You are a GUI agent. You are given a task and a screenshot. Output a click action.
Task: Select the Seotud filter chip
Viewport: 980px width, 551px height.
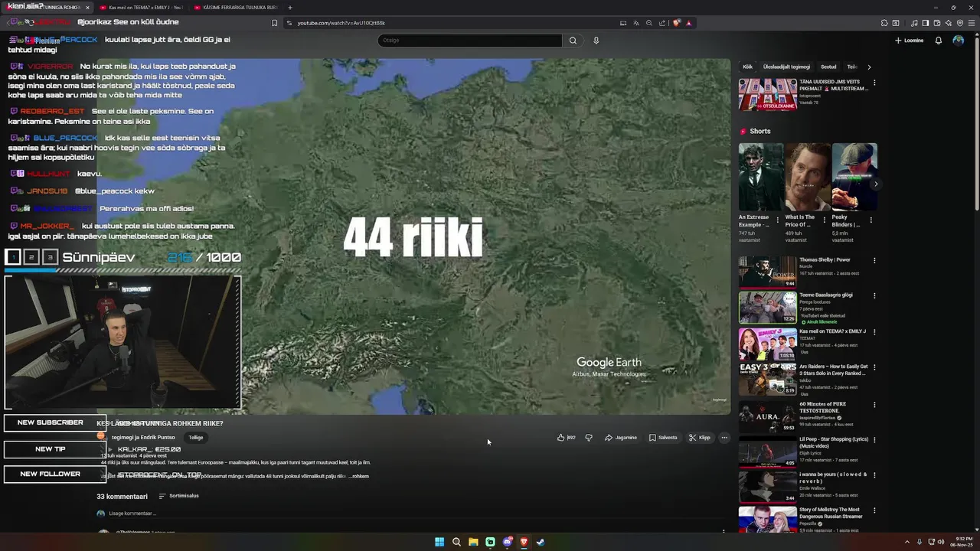tap(828, 67)
